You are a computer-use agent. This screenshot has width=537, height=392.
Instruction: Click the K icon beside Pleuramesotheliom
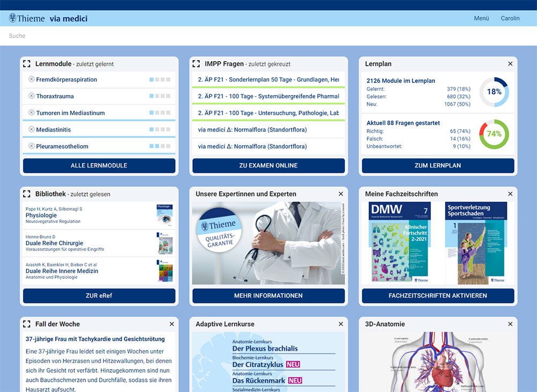(32, 146)
